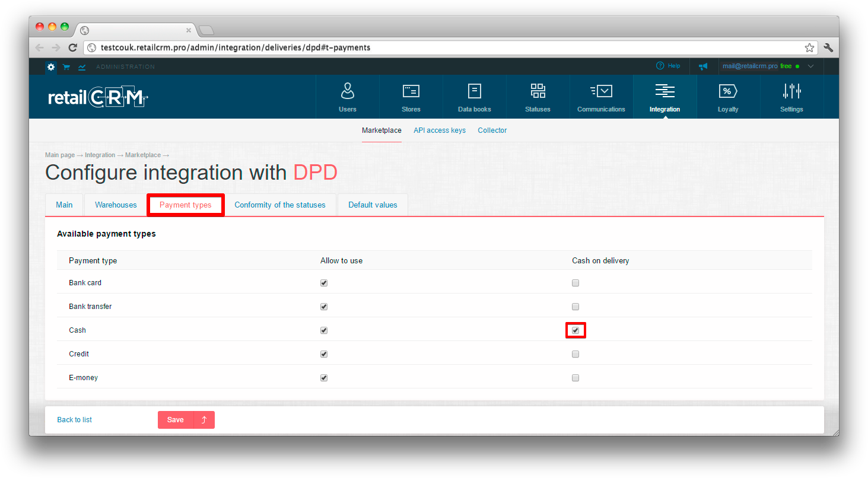This screenshot has width=868, height=478.
Task: Follow the Back to list link
Action: (x=74, y=420)
